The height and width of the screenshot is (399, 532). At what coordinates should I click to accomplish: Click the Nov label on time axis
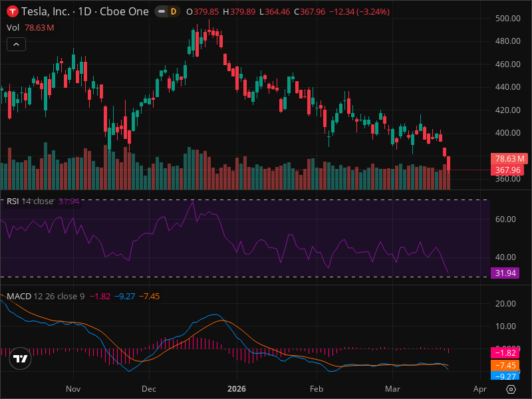[73, 389]
